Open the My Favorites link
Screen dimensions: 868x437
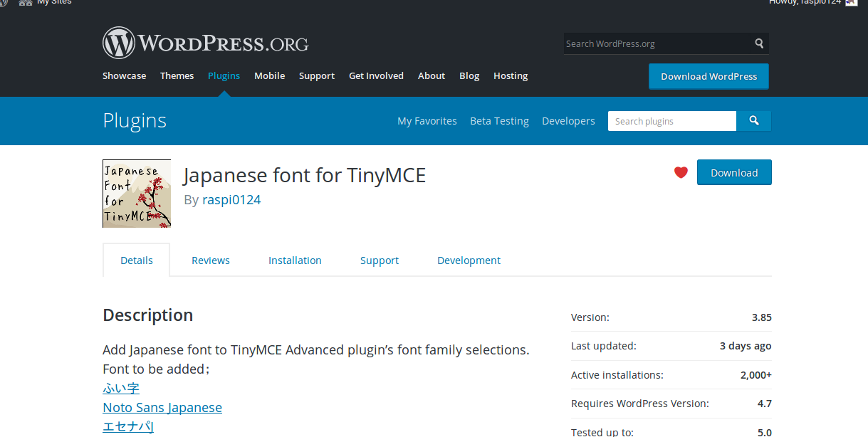click(427, 121)
